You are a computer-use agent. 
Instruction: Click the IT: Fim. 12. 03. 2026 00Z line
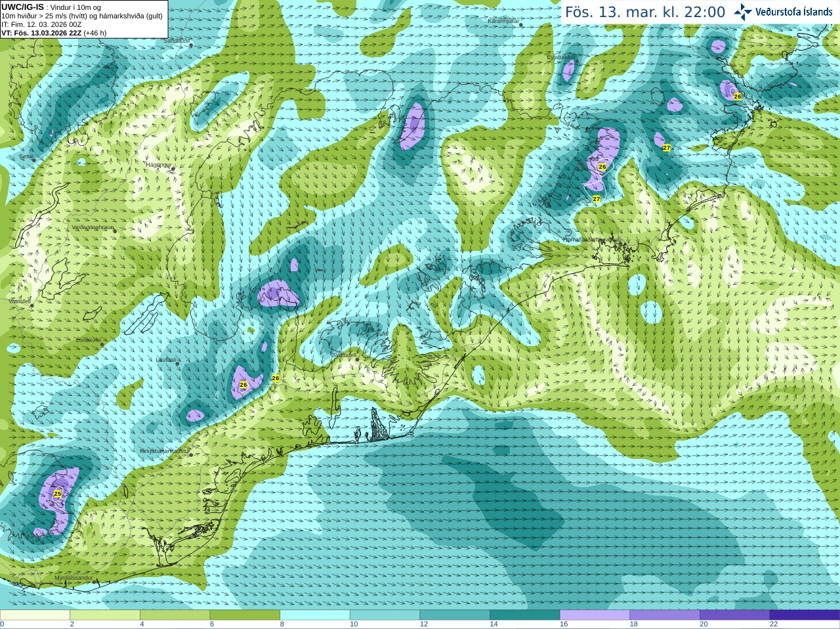point(41,24)
